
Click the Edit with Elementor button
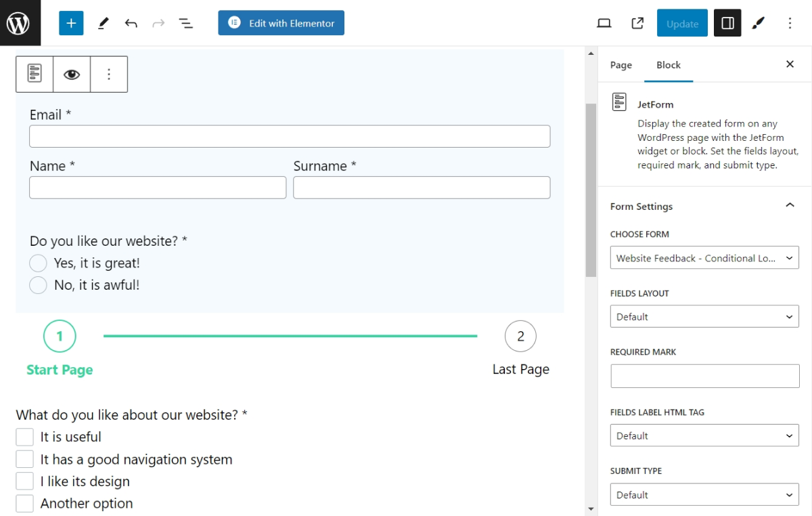[x=281, y=22]
